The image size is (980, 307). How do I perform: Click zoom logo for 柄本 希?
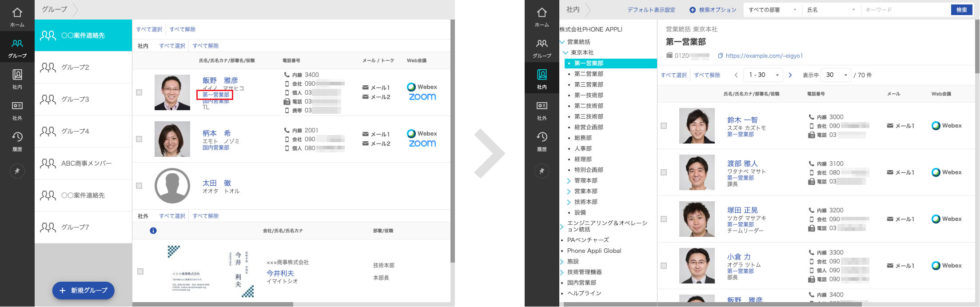[422, 144]
